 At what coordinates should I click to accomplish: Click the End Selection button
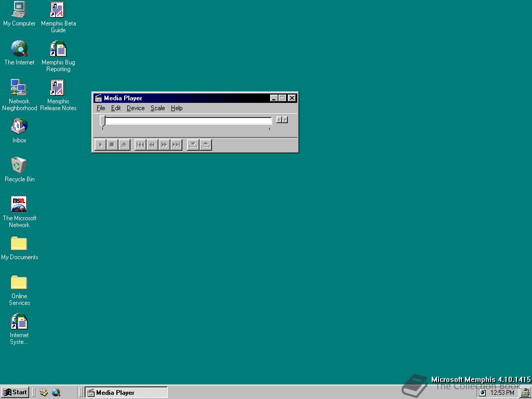[x=206, y=145]
